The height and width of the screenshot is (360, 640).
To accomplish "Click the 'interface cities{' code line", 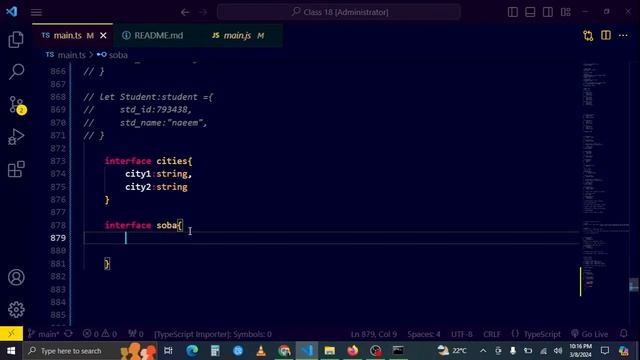I will (148, 161).
